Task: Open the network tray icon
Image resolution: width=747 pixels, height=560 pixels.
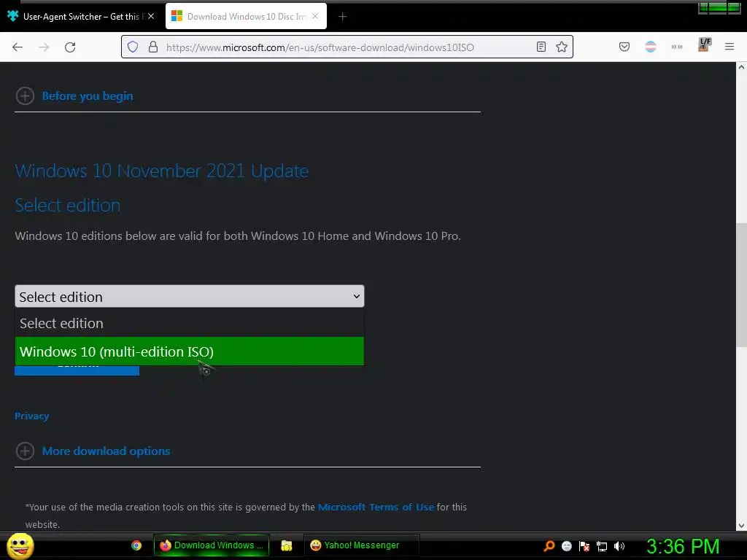Action: (602, 547)
